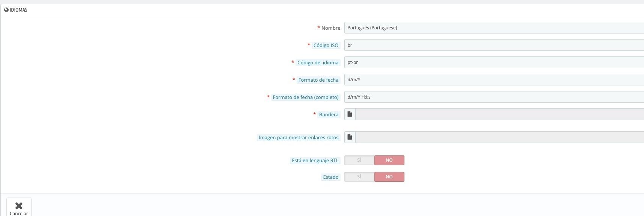Select NO on the Estado switch
Screen dimensions: 644x216
pyautogui.click(x=389, y=177)
